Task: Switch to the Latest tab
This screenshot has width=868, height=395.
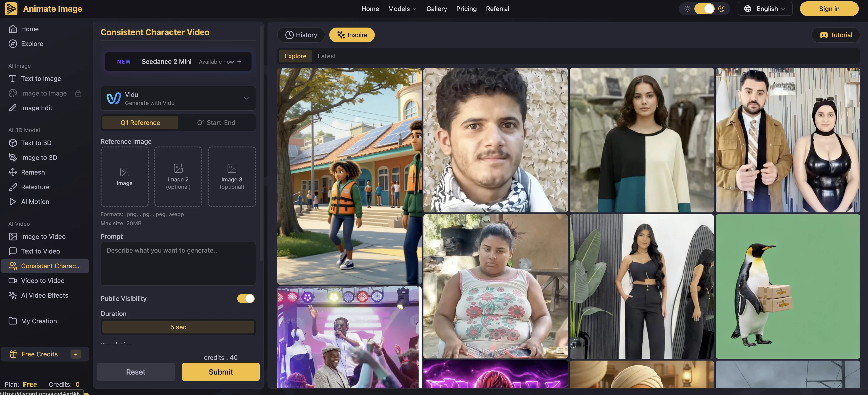Action: [327, 56]
